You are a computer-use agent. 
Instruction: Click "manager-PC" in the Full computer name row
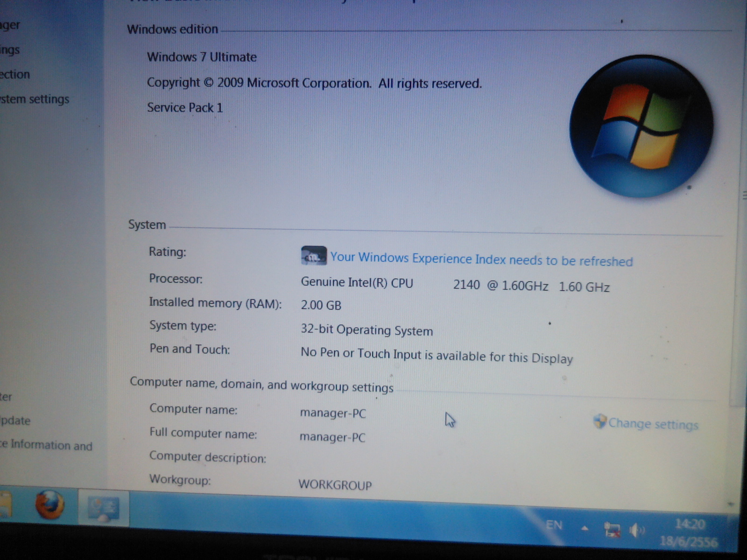coord(332,437)
